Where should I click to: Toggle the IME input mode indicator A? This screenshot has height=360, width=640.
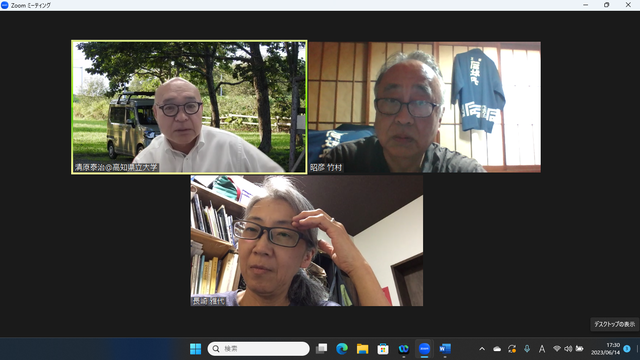tap(542, 349)
